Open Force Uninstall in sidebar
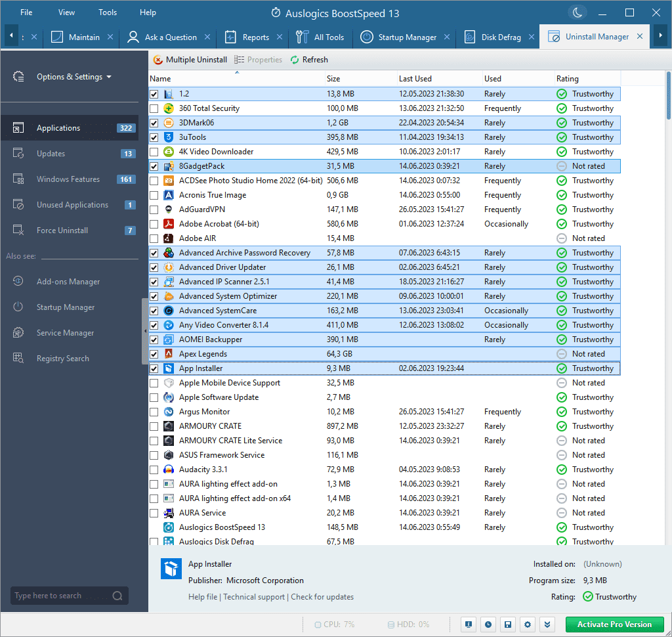 pos(70,231)
